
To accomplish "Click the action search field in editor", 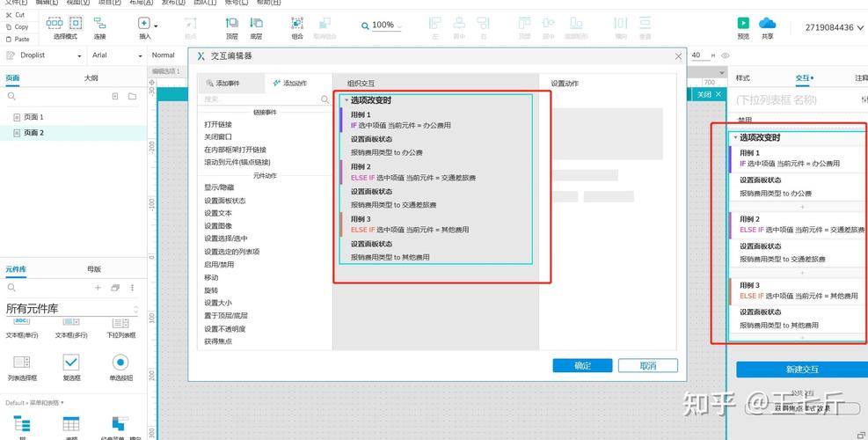I will [266, 99].
